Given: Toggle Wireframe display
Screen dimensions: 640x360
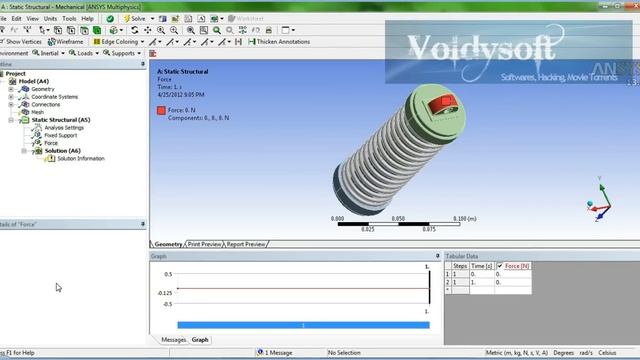Looking at the screenshot, I should tap(66, 42).
